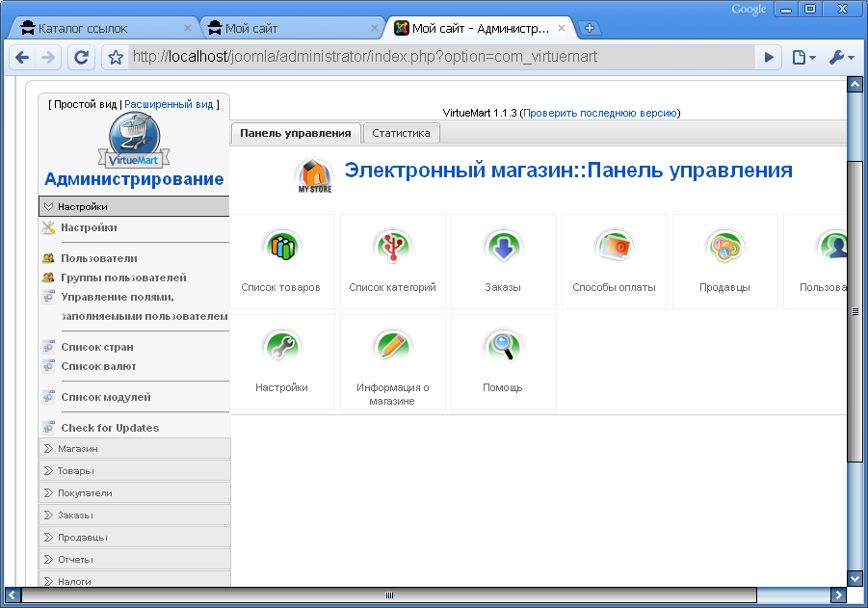Viewport: 868px width, 608px height.
Task: Click the icon beside Check for Updates
Action: [x=49, y=428]
